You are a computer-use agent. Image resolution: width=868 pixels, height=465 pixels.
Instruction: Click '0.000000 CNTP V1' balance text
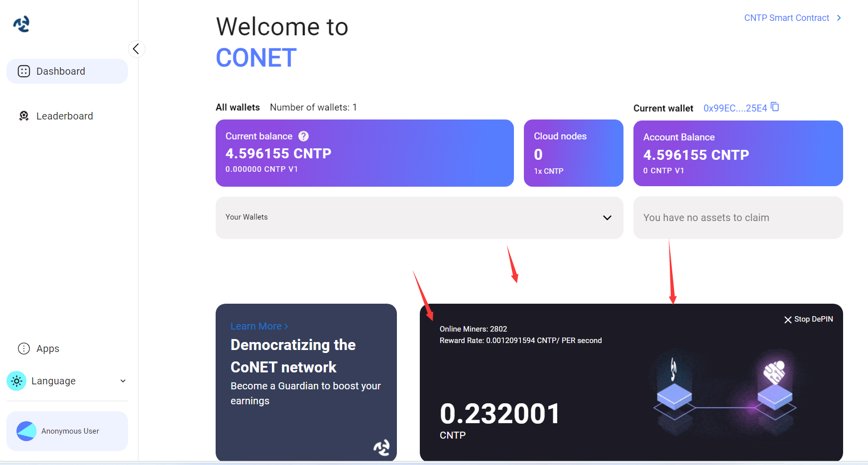(x=261, y=169)
